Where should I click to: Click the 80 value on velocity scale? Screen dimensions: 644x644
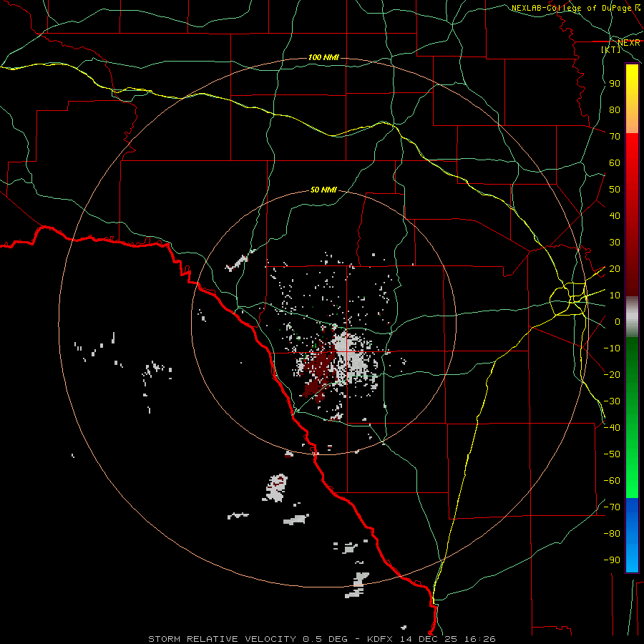(x=615, y=110)
